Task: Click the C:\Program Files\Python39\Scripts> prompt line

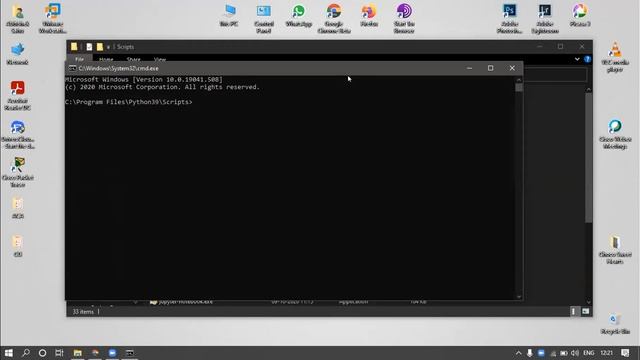Action: tap(129, 102)
